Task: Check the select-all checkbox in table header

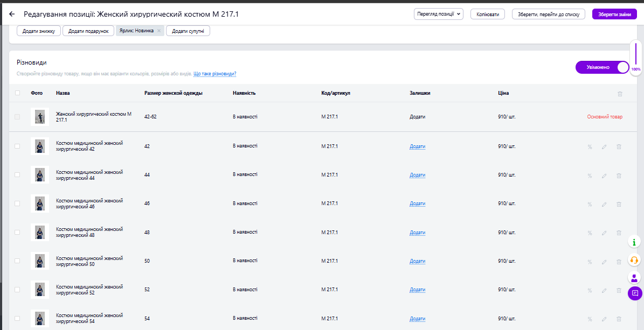Action: (17, 93)
